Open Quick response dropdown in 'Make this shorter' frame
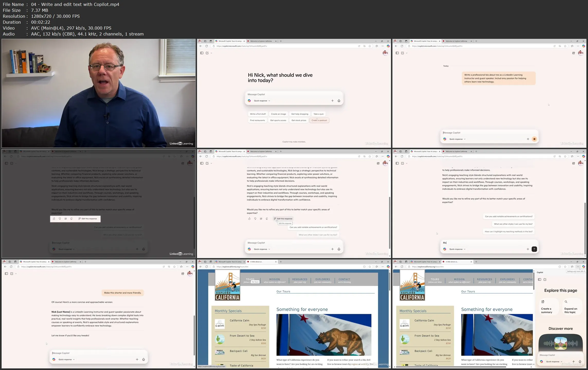 pyautogui.click(x=67, y=359)
